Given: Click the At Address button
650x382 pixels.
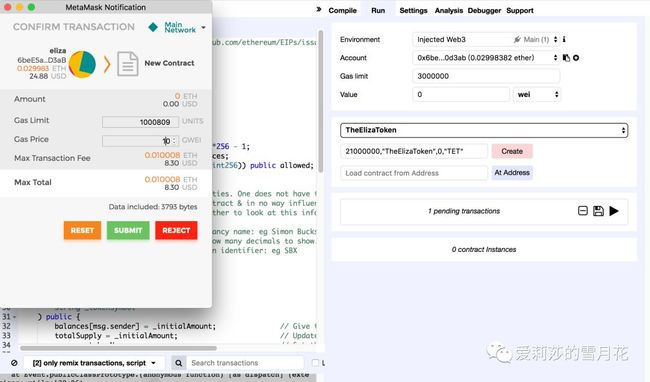Looking at the screenshot, I should 512,172.
